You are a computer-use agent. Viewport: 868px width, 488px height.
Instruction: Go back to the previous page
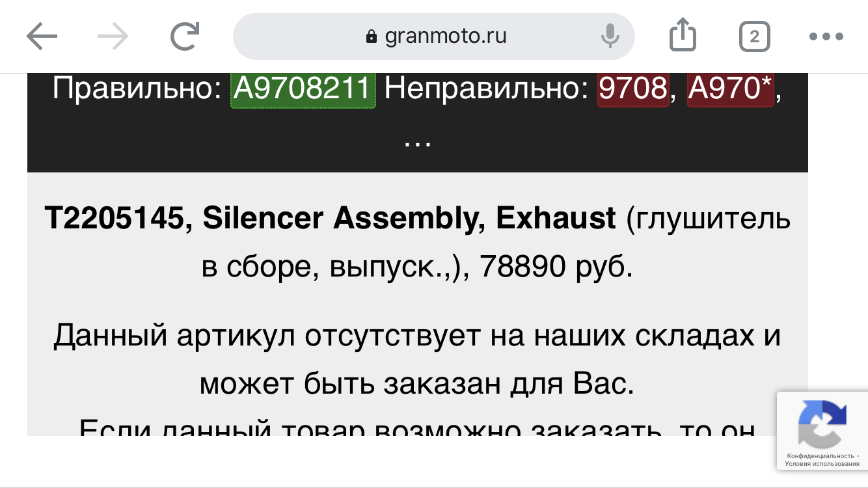[x=42, y=36]
